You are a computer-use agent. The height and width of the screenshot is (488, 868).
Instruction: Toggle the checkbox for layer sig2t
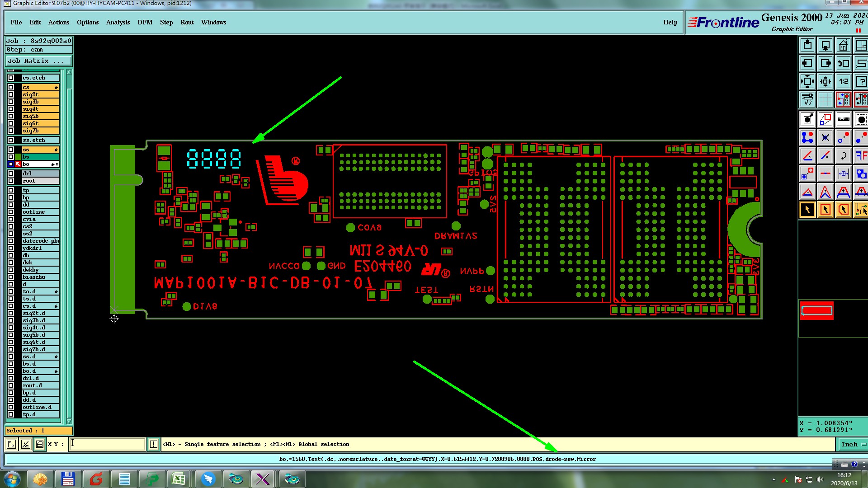tap(11, 94)
